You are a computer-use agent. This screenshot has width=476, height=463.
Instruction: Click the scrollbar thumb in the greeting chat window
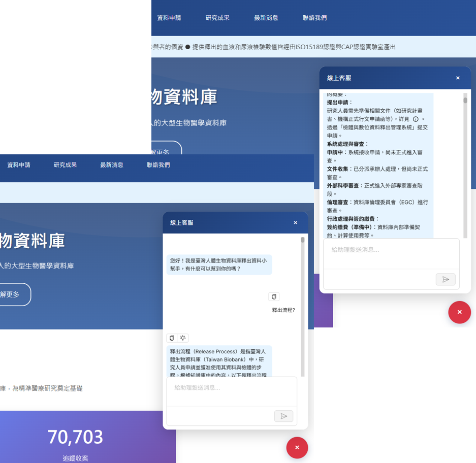click(x=303, y=240)
